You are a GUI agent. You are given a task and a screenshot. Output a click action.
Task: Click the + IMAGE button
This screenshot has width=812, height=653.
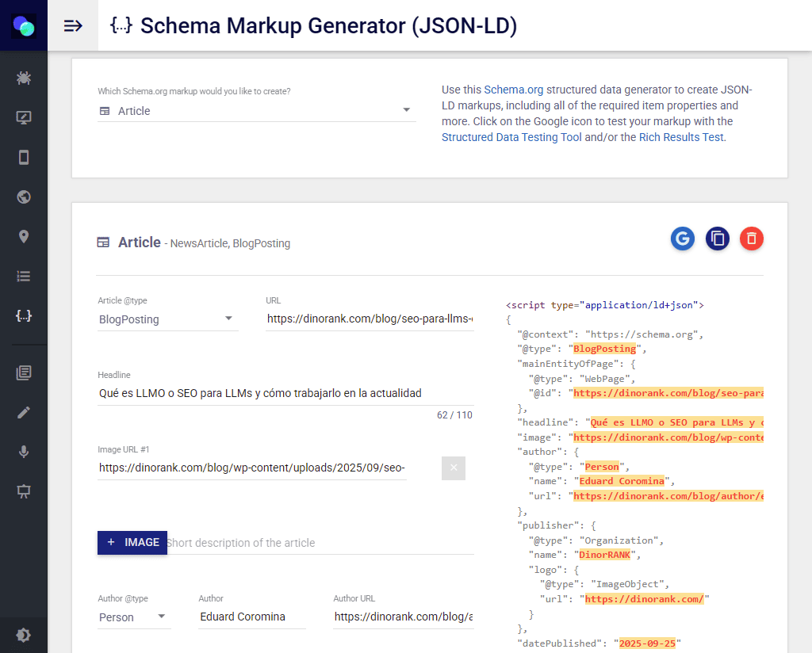pyautogui.click(x=132, y=543)
